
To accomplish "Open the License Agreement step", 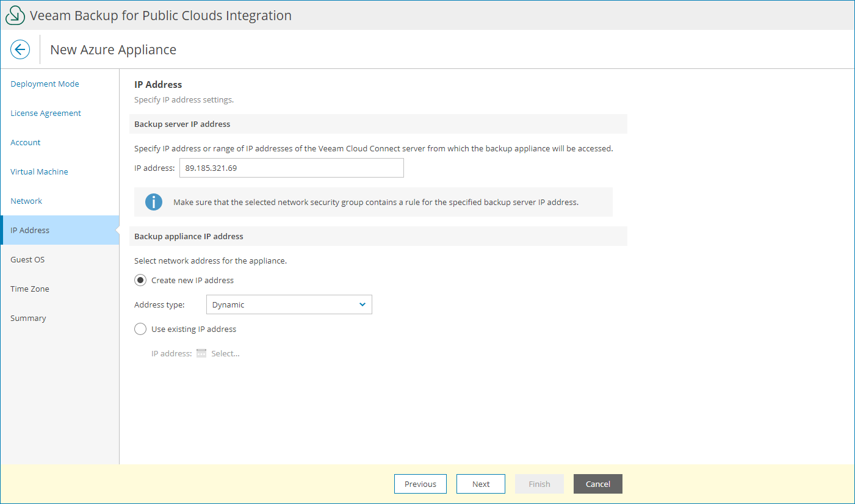I will (45, 113).
